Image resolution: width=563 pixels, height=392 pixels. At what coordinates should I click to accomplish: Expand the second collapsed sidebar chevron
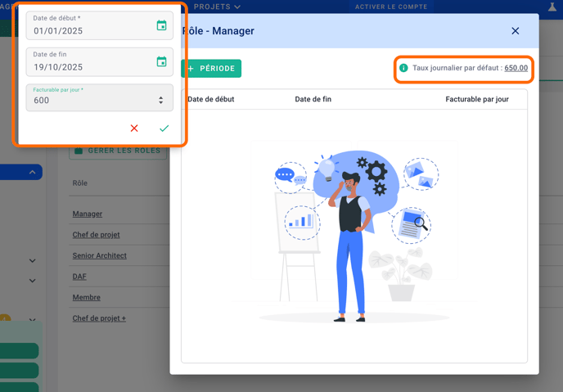(32, 281)
